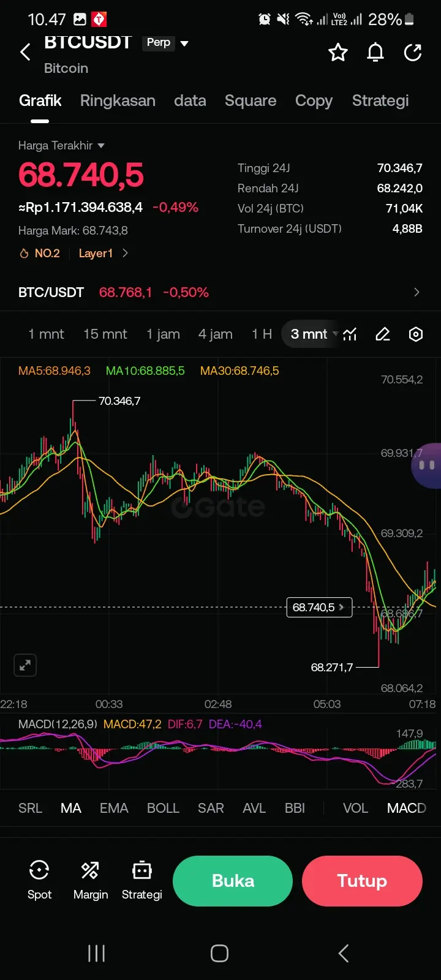This screenshot has height=980, width=441.
Task: Expand the BTC/USDT spot row chevron
Action: [417, 292]
